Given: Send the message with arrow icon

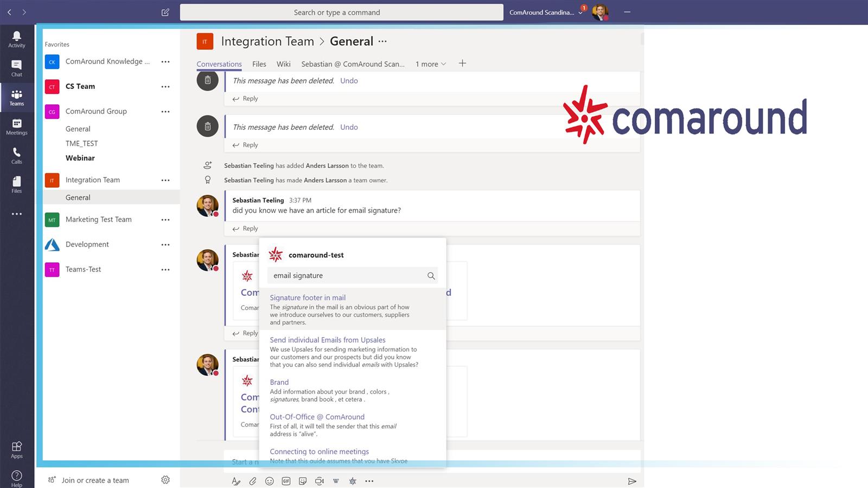Looking at the screenshot, I should click(x=632, y=481).
